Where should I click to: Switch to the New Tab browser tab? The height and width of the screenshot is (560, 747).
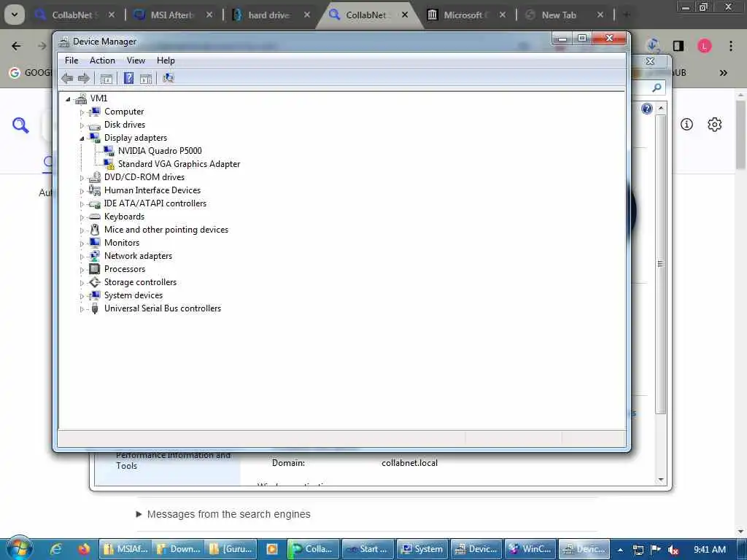click(x=566, y=15)
